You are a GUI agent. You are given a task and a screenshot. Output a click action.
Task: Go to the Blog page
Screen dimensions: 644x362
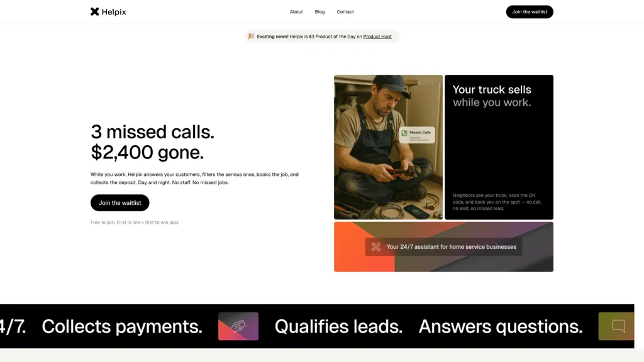[x=319, y=12]
